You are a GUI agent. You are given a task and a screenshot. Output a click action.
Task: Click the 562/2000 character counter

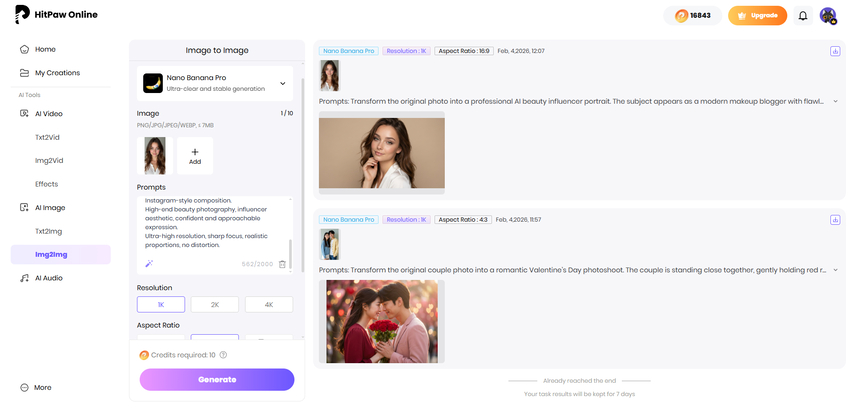coord(258,264)
